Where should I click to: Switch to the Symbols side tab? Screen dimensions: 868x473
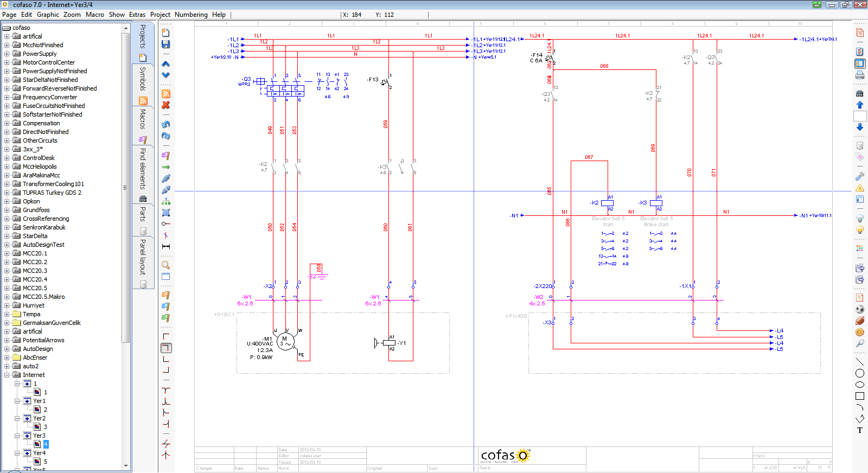click(x=143, y=85)
